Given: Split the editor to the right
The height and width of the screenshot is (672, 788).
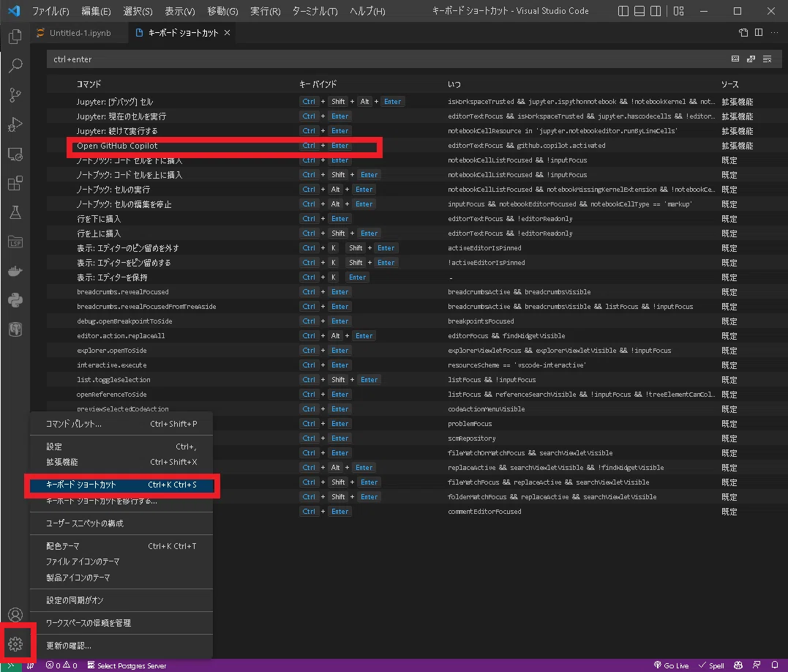Looking at the screenshot, I should (759, 33).
